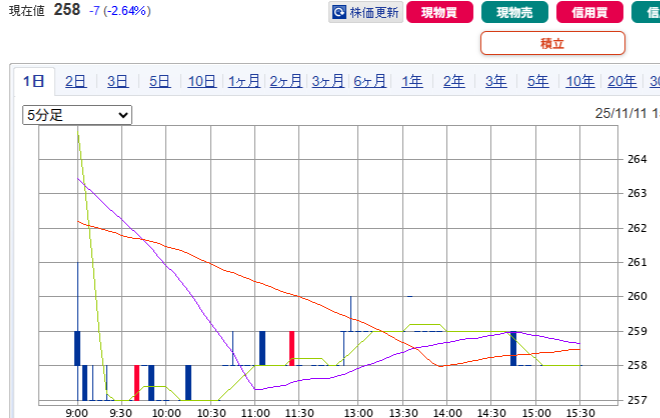Screen dimensions: 660x418
Task: Switch to the 1ヶ月 chart tab
Action: coord(244,82)
